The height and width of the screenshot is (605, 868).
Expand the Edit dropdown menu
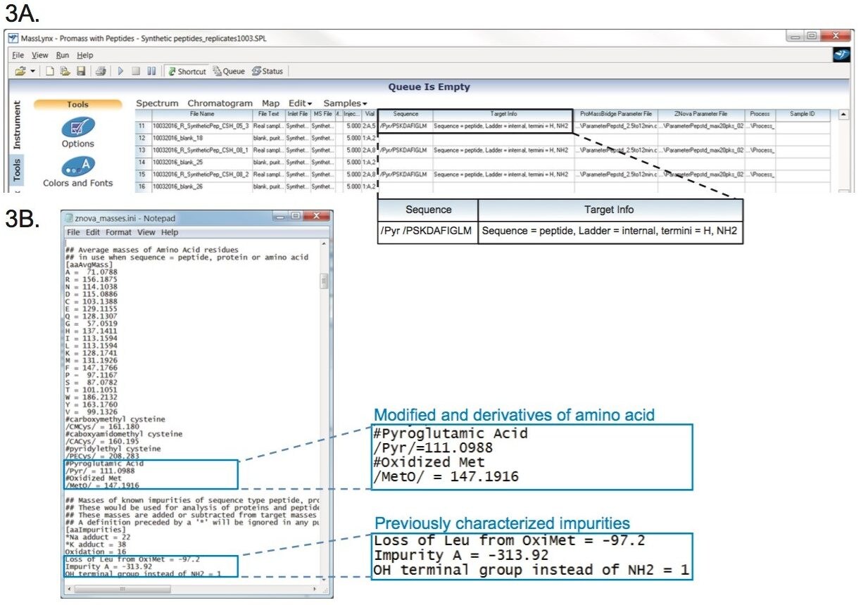tap(301, 103)
